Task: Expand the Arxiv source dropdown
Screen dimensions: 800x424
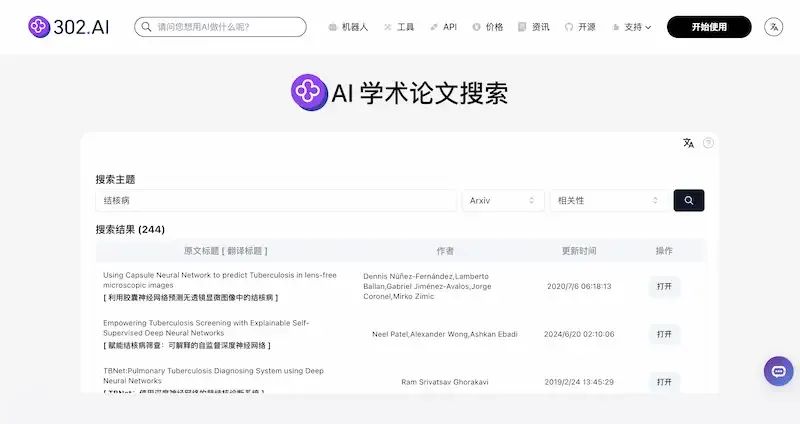Action: (503, 201)
